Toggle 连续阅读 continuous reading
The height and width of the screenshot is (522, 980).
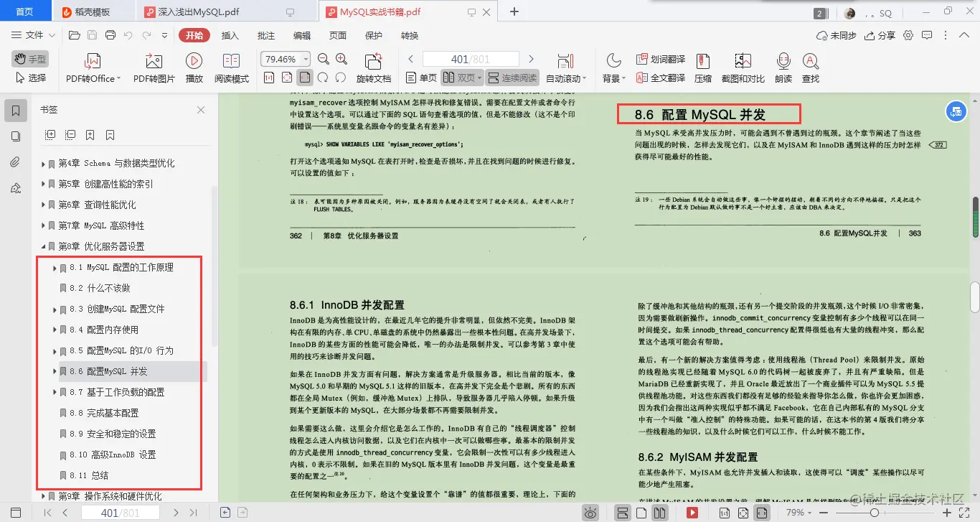tap(512, 78)
